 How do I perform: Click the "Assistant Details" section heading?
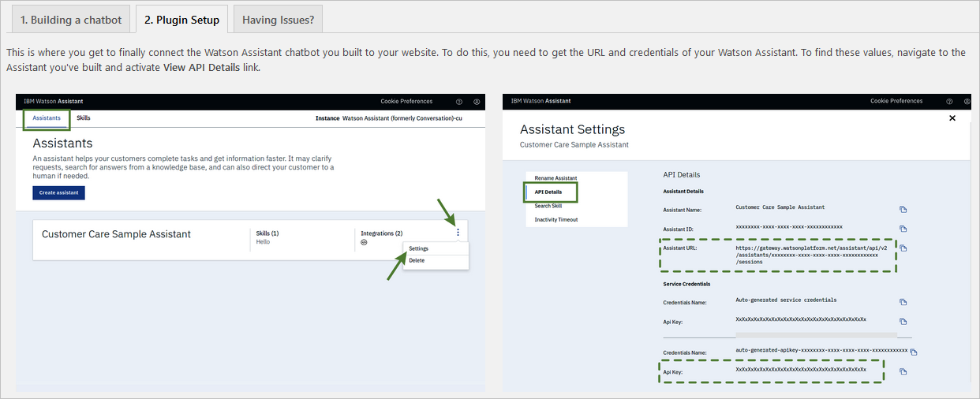click(683, 192)
